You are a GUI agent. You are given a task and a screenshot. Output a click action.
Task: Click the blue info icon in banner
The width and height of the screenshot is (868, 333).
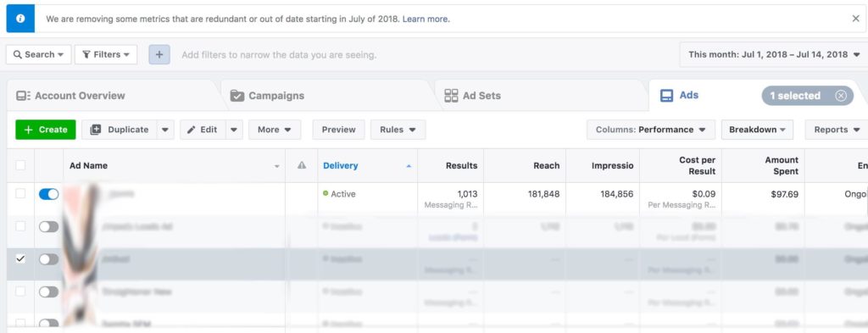(x=20, y=19)
